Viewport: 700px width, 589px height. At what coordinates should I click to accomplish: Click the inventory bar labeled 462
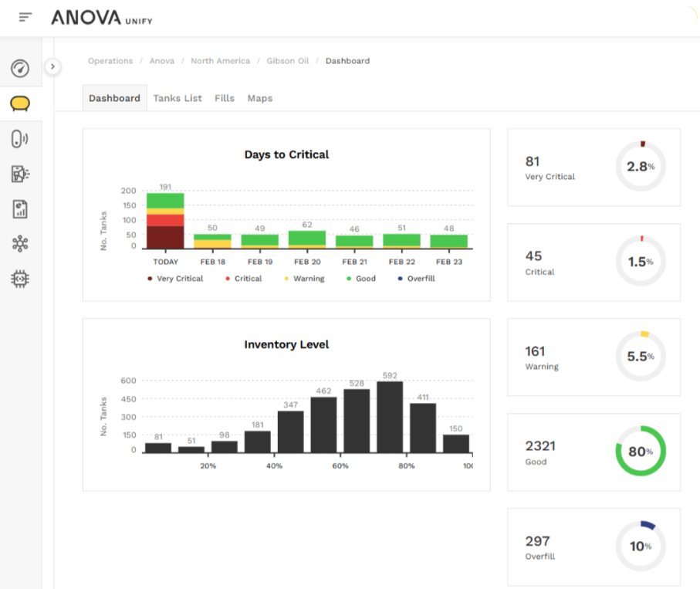coord(323,425)
